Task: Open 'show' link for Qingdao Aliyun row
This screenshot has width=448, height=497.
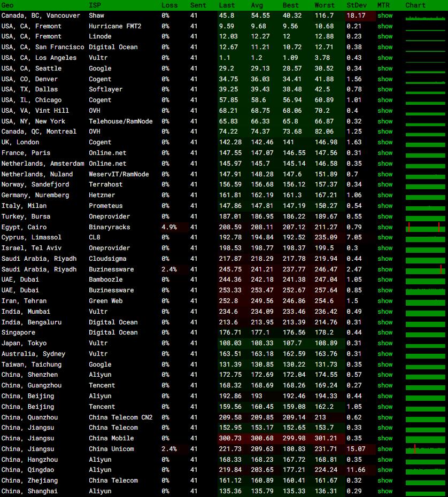Action: [385, 470]
